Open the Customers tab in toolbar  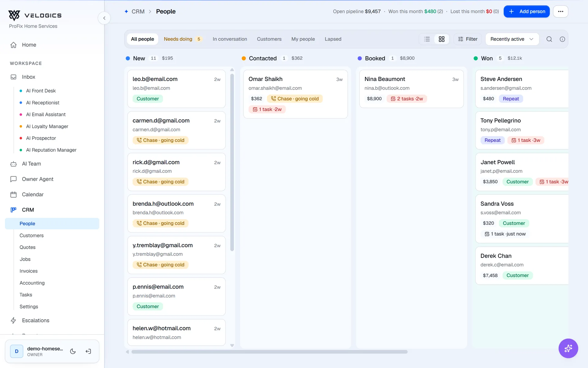[269, 39]
